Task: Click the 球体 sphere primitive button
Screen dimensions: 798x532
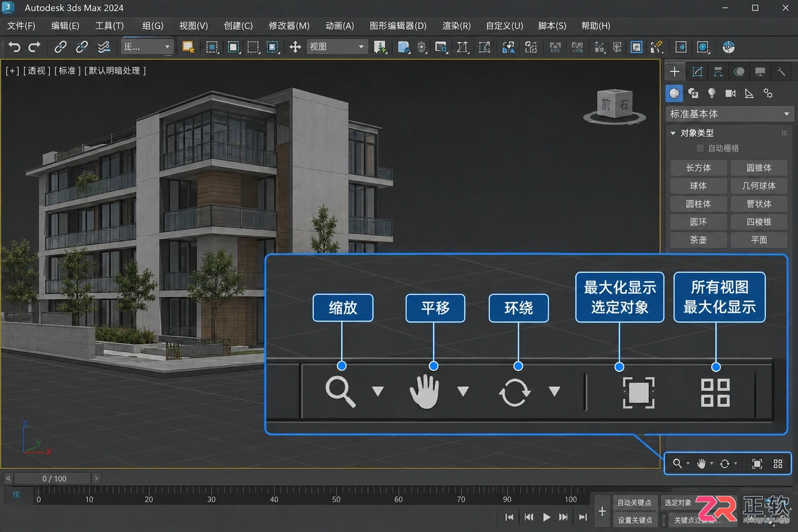Action: pyautogui.click(x=698, y=186)
